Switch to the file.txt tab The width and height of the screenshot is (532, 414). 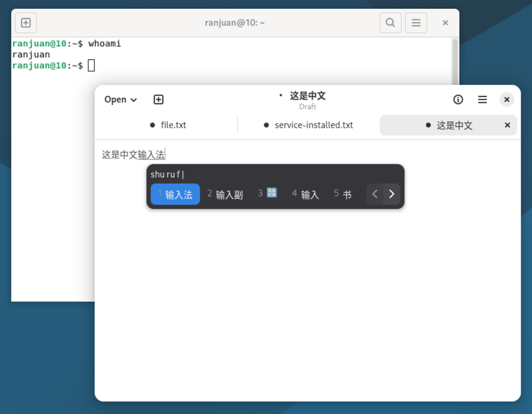[168, 125]
